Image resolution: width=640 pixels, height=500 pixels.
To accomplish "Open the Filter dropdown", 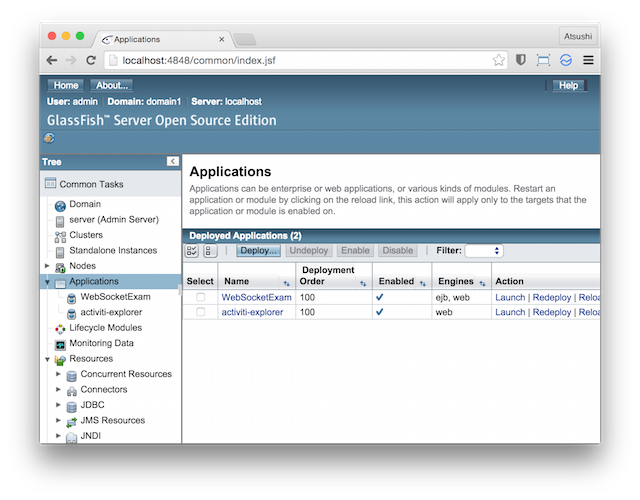I will 484,251.
